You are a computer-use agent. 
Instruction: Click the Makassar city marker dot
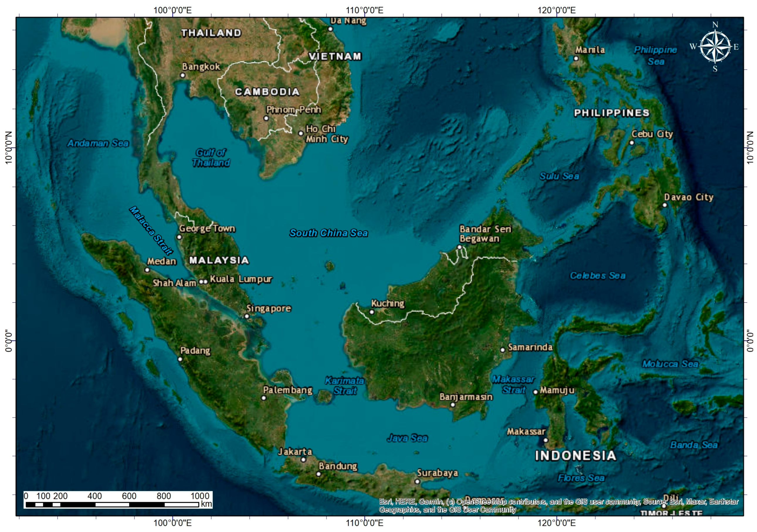click(546, 440)
